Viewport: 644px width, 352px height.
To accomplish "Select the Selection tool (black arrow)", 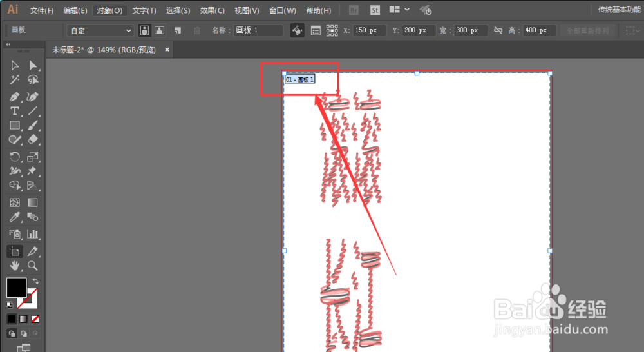I will click(x=15, y=65).
